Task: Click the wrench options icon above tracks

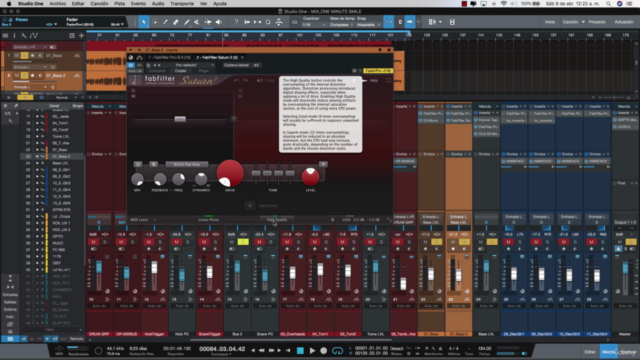Action: pyautogui.click(x=24, y=36)
